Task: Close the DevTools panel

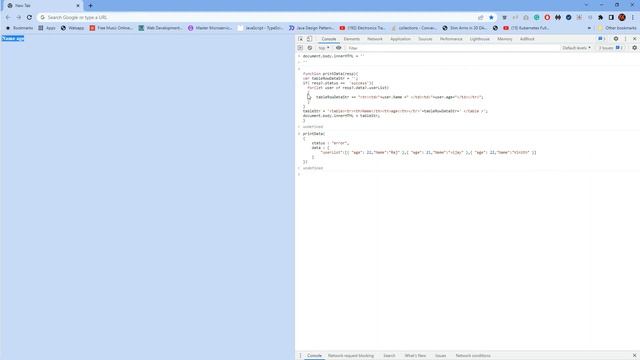Action: coord(634,39)
